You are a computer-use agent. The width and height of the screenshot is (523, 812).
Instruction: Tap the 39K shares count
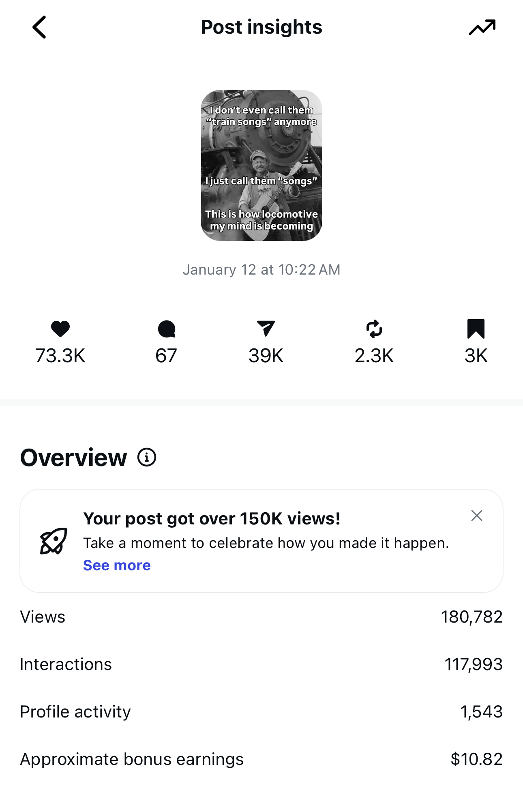pos(266,356)
